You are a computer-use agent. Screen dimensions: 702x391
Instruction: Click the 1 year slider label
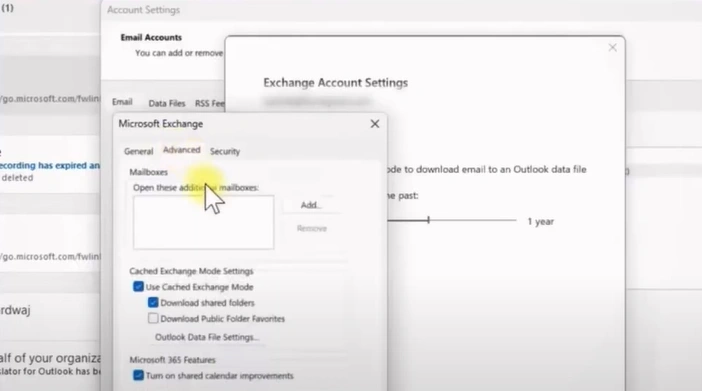[x=540, y=222]
